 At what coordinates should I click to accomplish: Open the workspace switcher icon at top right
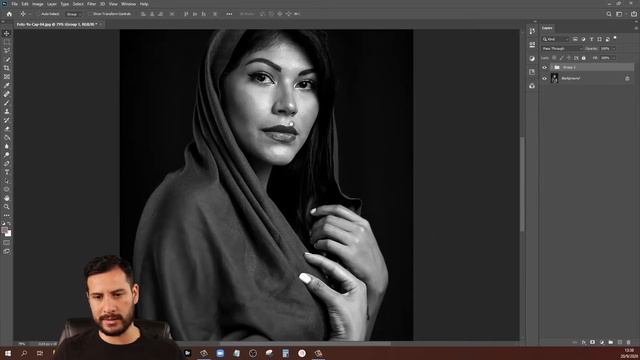click(619, 14)
